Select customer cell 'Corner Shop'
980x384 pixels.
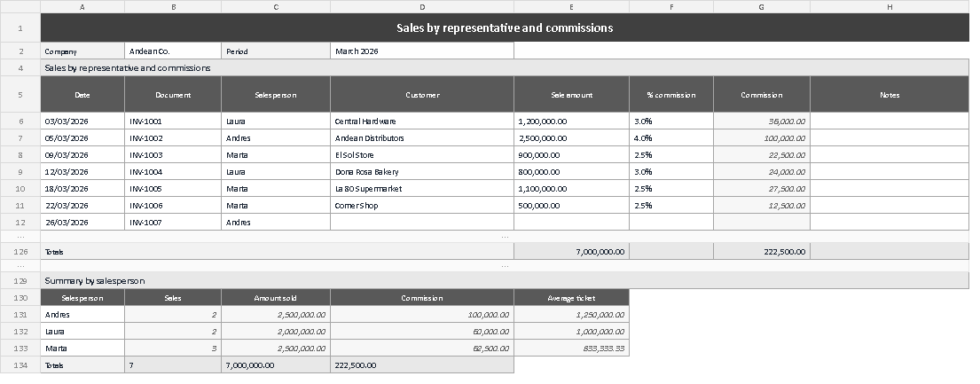point(422,206)
